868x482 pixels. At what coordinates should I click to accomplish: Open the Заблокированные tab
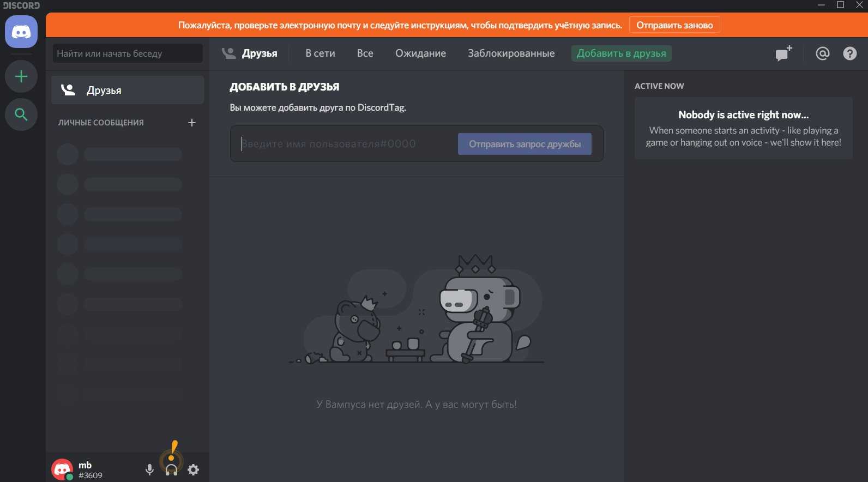click(x=511, y=53)
